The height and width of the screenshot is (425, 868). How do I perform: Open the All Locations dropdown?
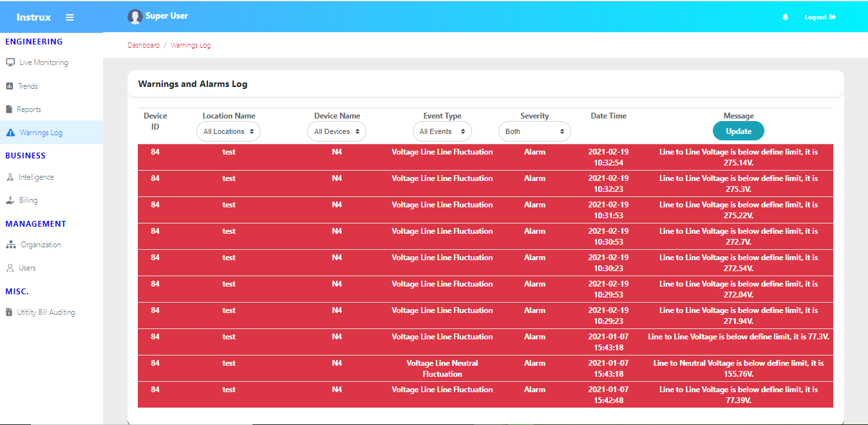point(228,131)
